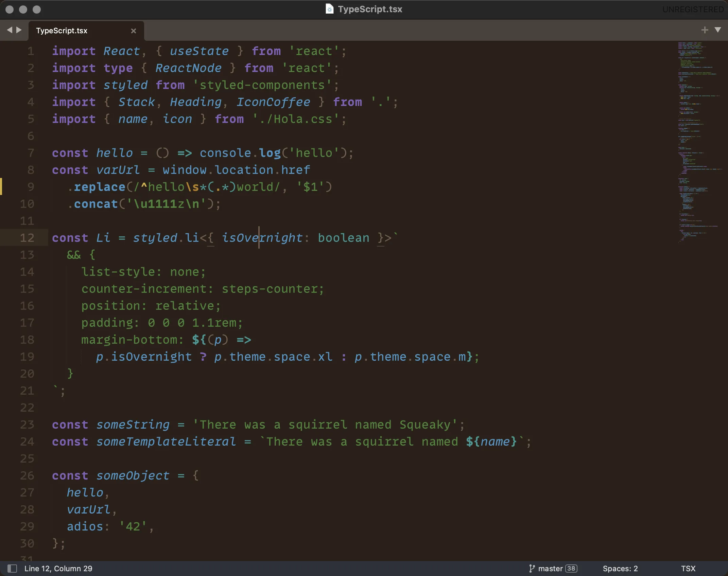Enter full screen with the green traffic light
The height and width of the screenshot is (576, 728).
click(x=37, y=10)
